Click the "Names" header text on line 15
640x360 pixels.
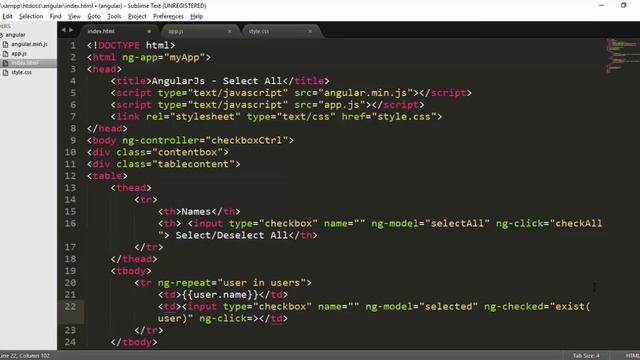pos(196,211)
